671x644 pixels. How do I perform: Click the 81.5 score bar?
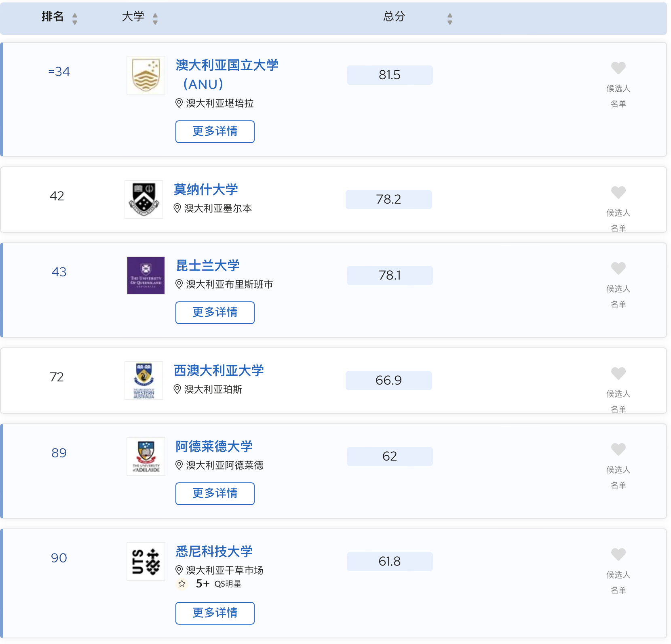tap(389, 75)
